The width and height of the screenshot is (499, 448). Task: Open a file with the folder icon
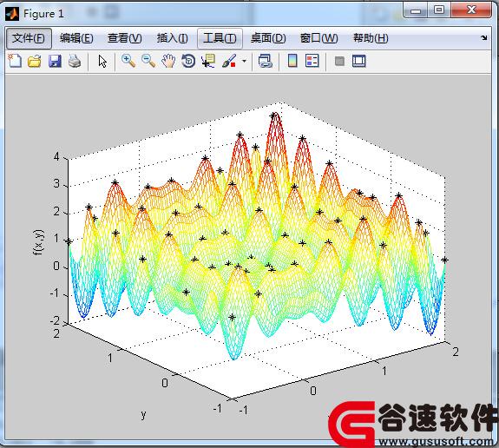[35, 61]
